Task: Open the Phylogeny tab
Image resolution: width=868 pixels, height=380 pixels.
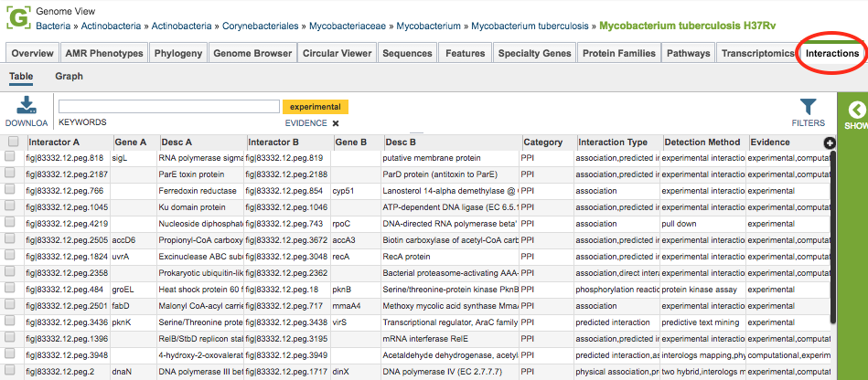Action: pyautogui.click(x=178, y=53)
